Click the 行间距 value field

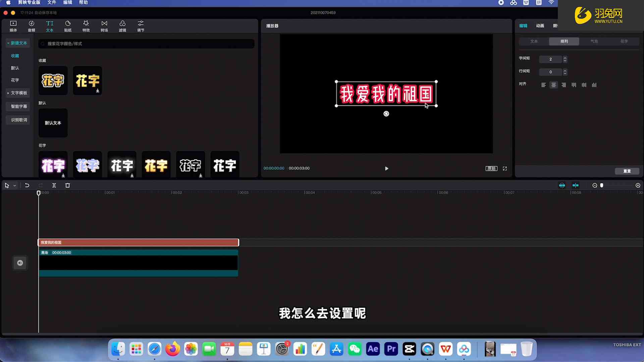550,72
